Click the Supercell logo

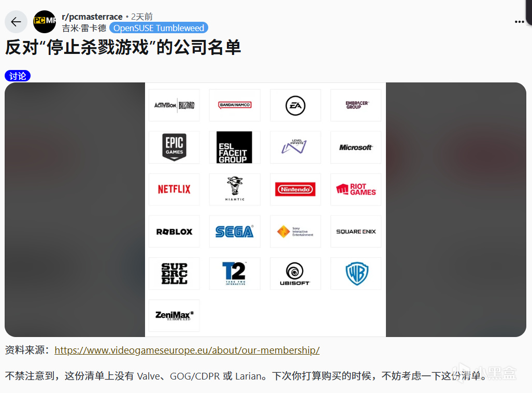[x=175, y=273]
